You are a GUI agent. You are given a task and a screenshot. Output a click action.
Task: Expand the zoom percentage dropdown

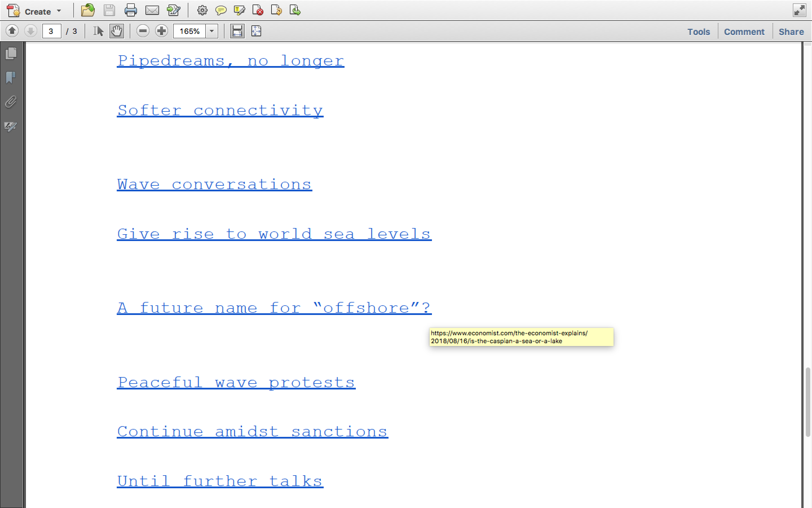click(212, 31)
